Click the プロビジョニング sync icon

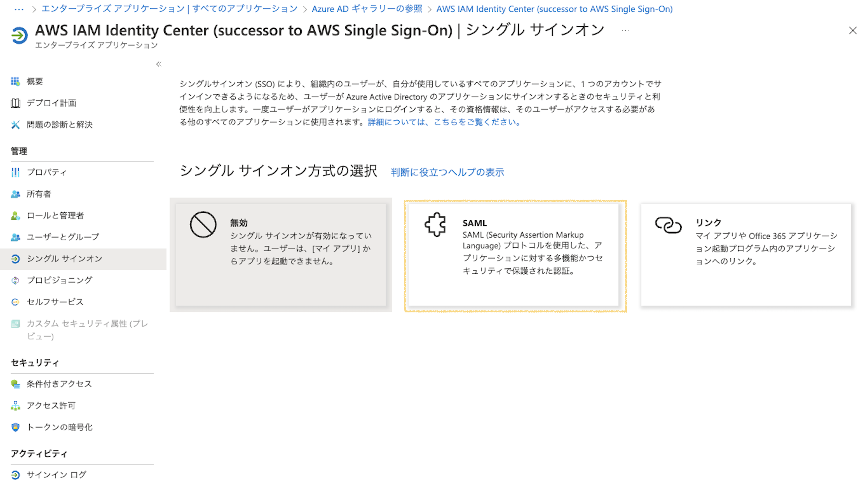coord(15,280)
